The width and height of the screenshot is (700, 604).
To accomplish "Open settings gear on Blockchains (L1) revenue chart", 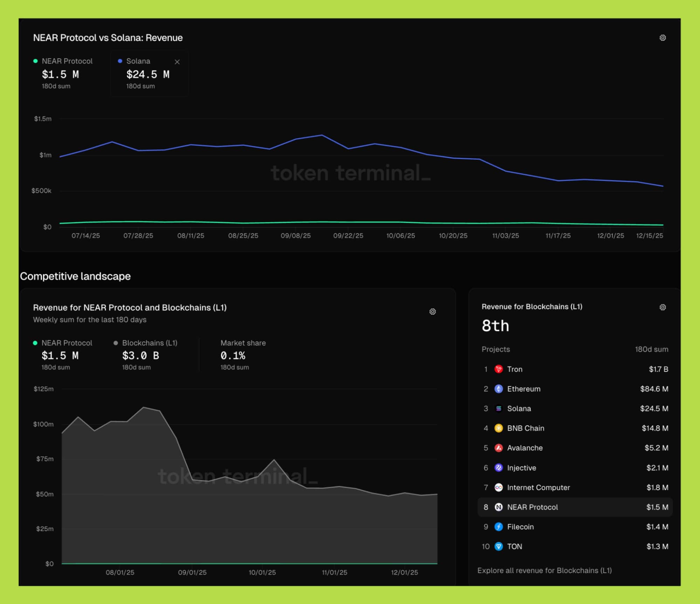I will [x=432, y=311].
